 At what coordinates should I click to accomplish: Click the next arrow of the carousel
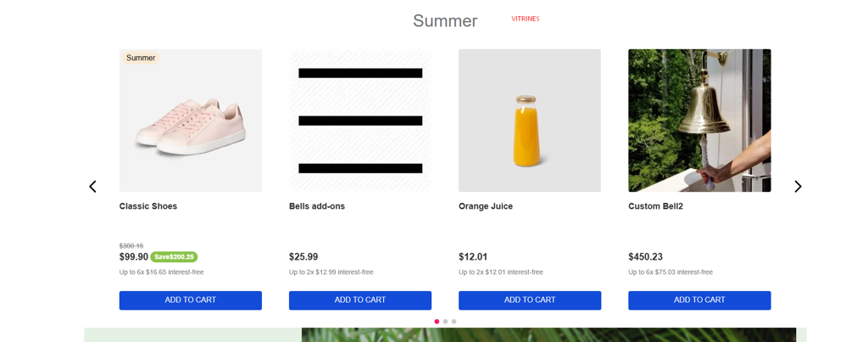[x=797, y=187]
